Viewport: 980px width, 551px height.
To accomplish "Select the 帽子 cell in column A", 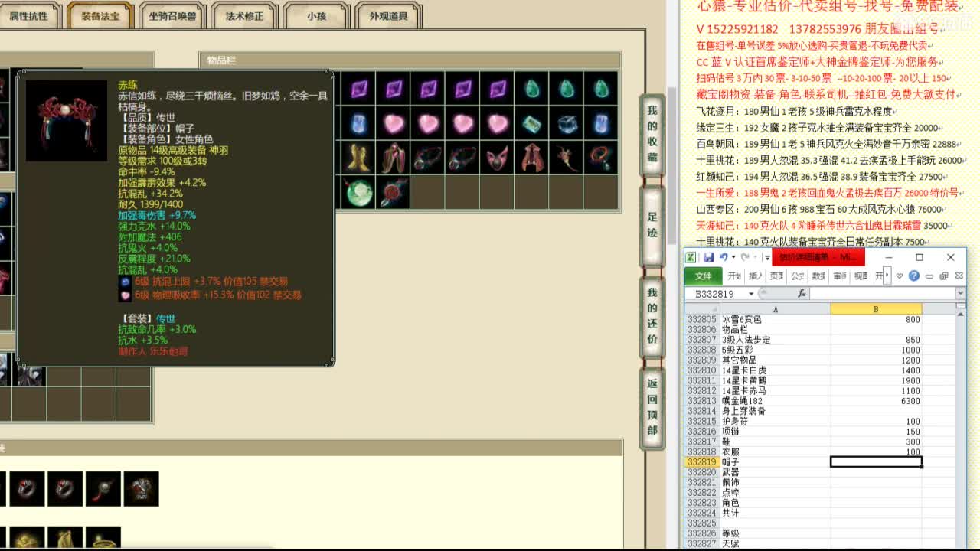I will tap(775, 462).
